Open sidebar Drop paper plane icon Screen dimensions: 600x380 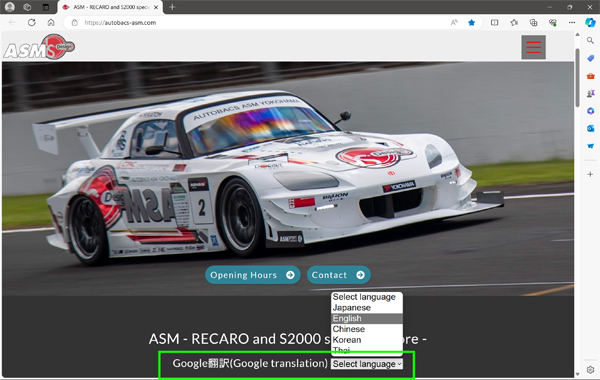(590, 146)
